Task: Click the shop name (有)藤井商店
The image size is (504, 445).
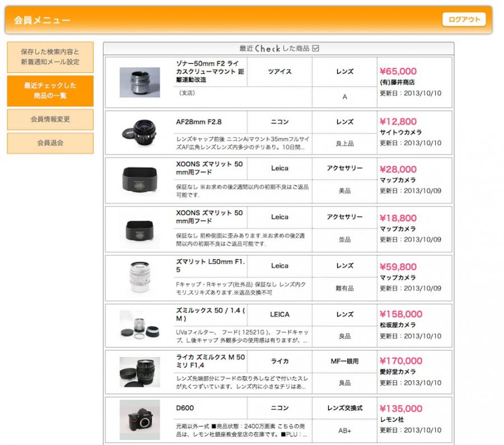Action: pyautogui.click(x=397, y=82)
